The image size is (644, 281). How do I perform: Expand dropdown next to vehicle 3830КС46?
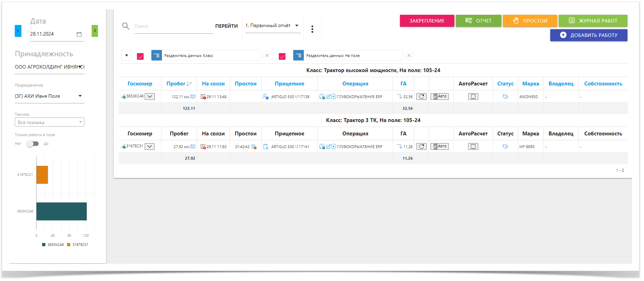coord(150,97)
